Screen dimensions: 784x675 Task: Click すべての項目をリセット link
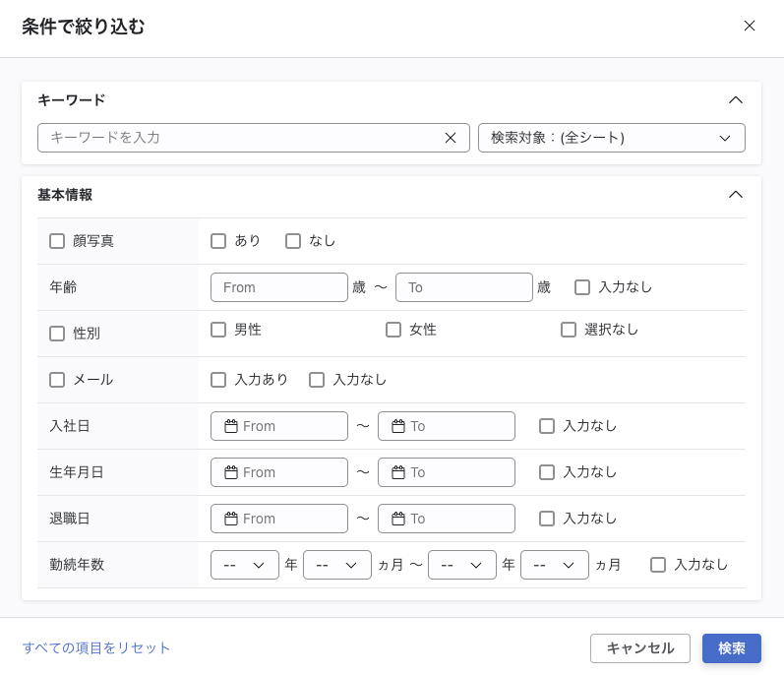pos(96,648)
